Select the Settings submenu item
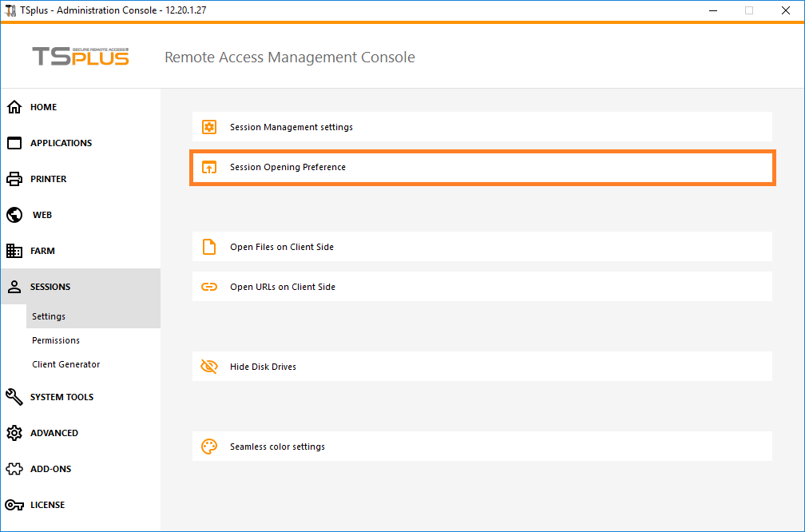This screenshot has width=805, height=532. (x=49, y=316)
